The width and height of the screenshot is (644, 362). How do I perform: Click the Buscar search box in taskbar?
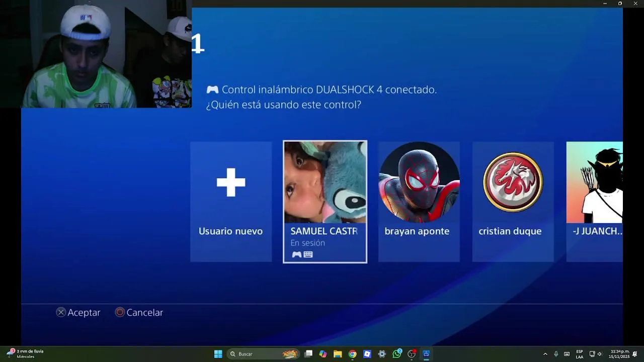coord(263,354)
